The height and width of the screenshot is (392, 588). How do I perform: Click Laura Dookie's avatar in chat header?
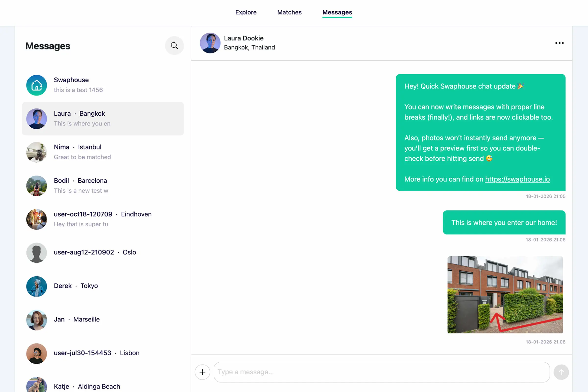click(x=210, y=43)
